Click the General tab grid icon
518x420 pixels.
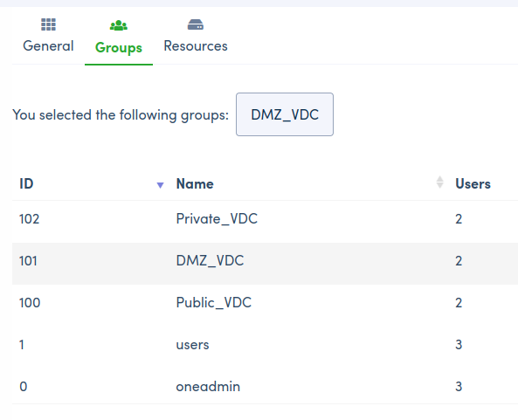coord(48,24)
